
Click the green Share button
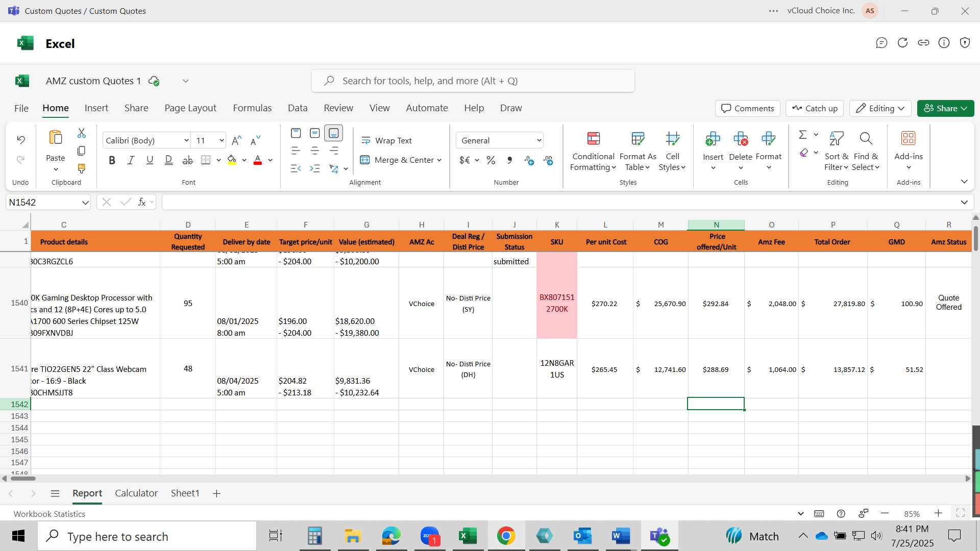pos(945,108)
